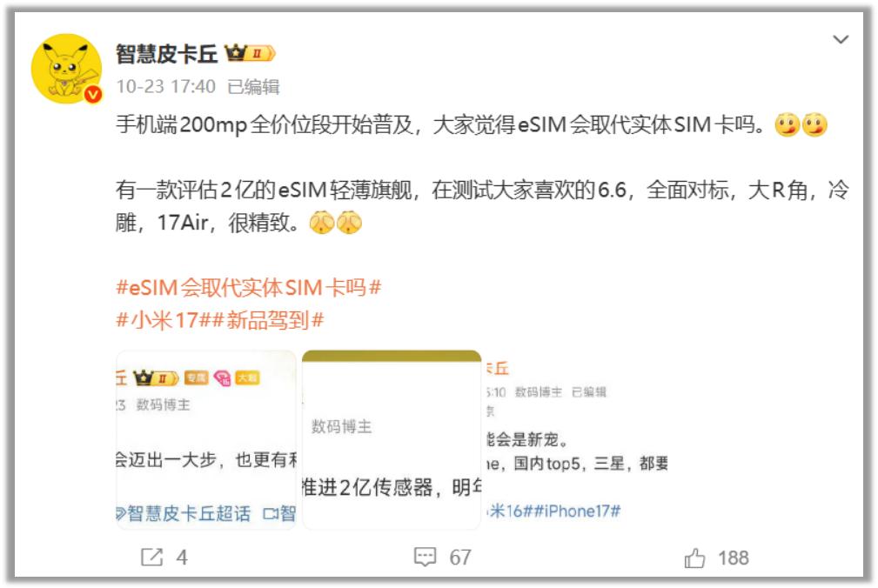Expand the post options chevron
878x588 pixels.
coord(841,40)
